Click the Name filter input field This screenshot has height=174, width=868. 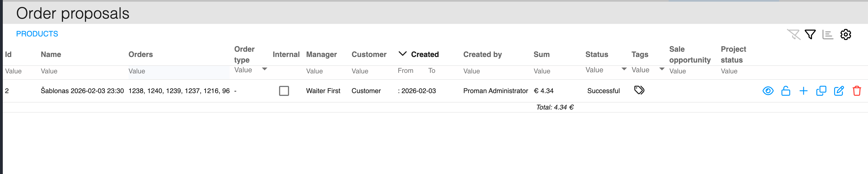click(81, 71)
